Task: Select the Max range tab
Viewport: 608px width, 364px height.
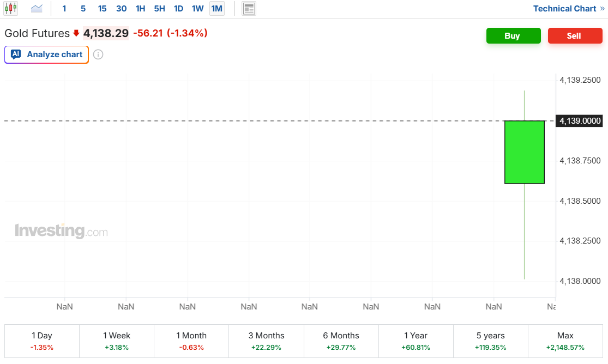Action: tap(565, 341)
